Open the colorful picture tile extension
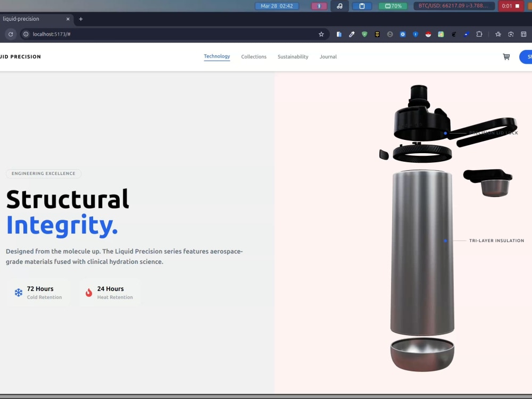The width and height of the screenshot is (532, 399). [x=440, y=34]
